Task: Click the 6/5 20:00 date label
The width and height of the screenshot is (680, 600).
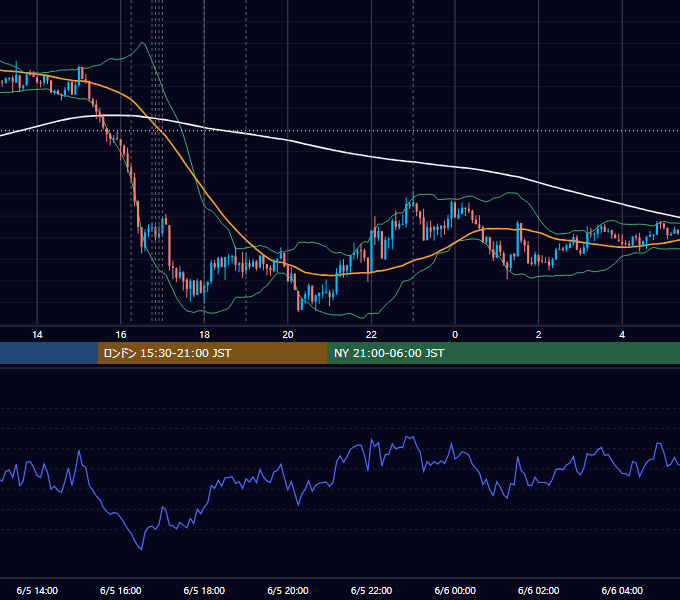Action: (x=288, y=590)
